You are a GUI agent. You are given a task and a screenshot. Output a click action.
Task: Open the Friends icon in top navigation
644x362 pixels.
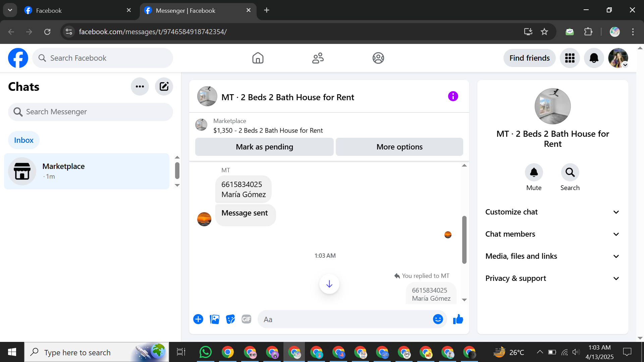point(318,58)
